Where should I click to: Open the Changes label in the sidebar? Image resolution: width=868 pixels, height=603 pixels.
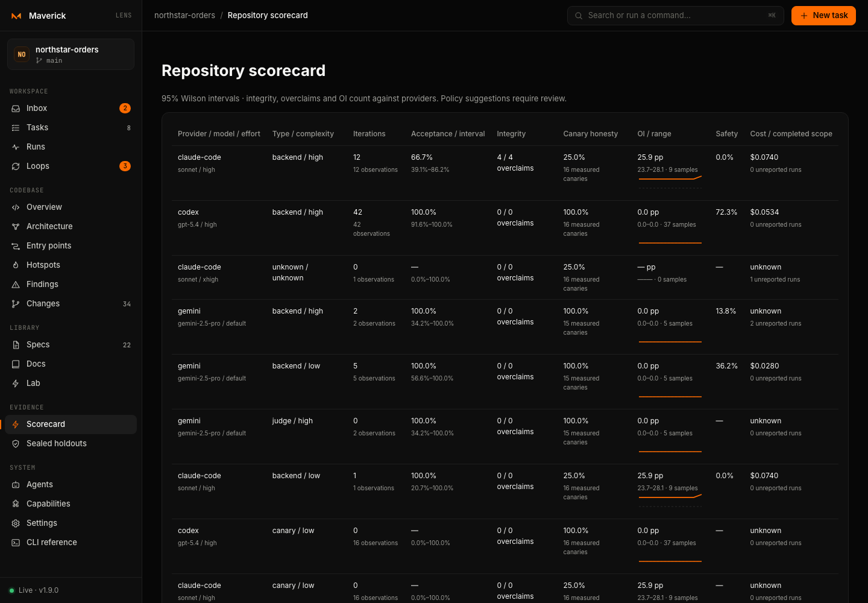[x=43, y=304]
